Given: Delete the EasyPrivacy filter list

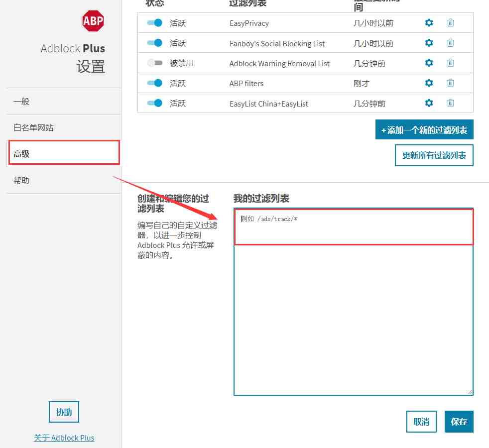Looking at the screenshot, I should [450, 23].
